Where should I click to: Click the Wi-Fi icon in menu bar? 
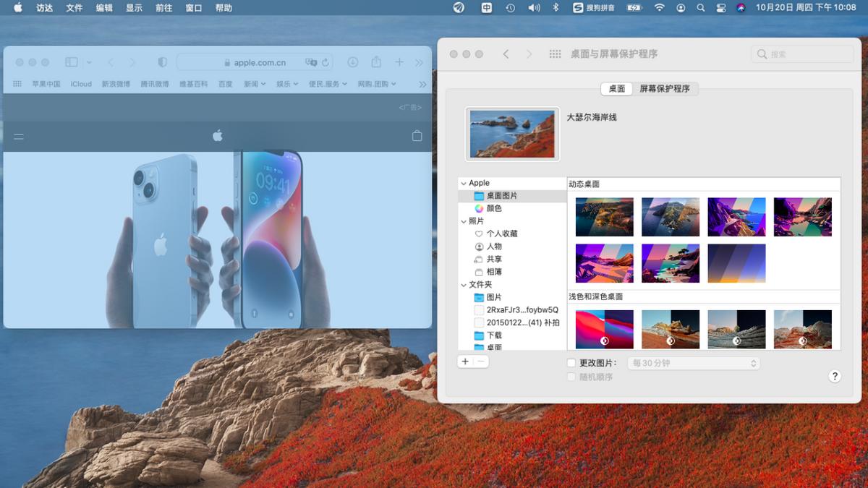(660, 8)
